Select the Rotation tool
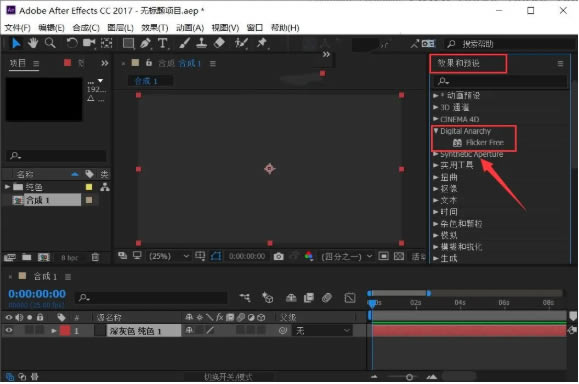The width and height of the screenshot is (579, 384). pyautogui.click(x=72, y=43)
